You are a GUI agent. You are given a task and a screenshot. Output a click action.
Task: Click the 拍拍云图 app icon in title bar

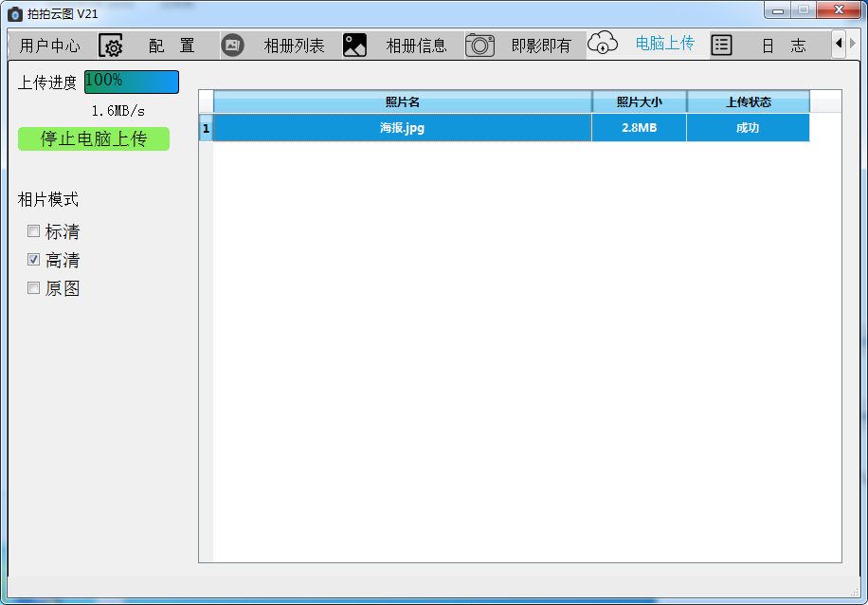15,13
